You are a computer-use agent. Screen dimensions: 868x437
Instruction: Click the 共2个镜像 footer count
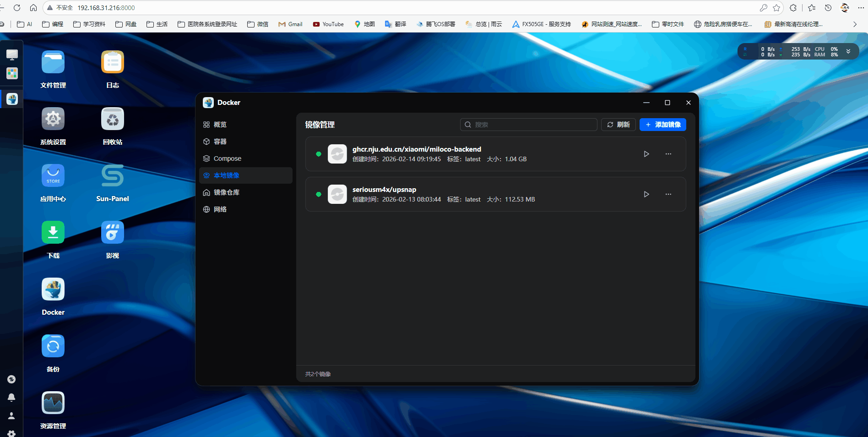(x=318, y=374)
